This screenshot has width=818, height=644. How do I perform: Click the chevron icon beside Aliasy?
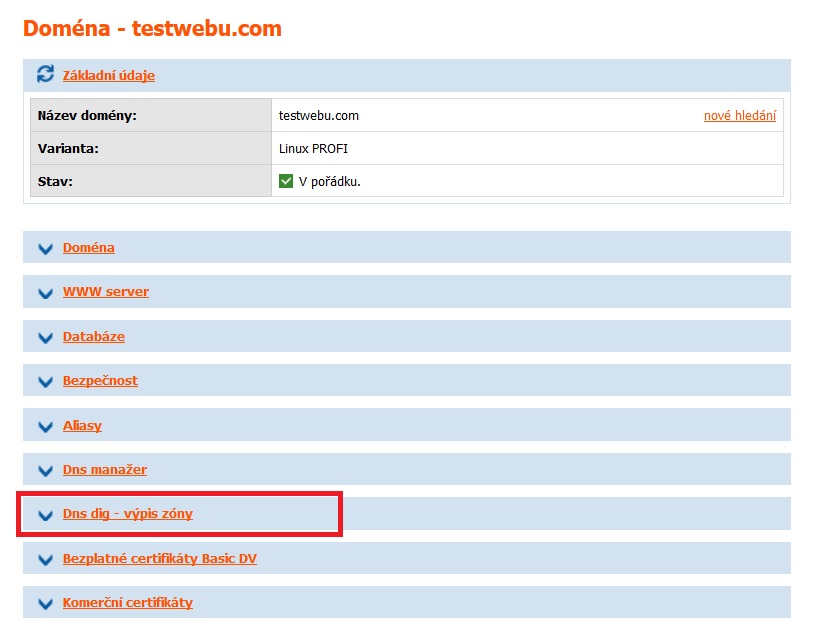point(45,426)
